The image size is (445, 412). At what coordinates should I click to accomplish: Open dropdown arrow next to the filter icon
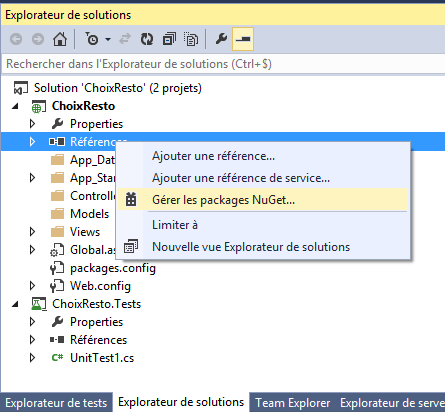click(108, 39)
